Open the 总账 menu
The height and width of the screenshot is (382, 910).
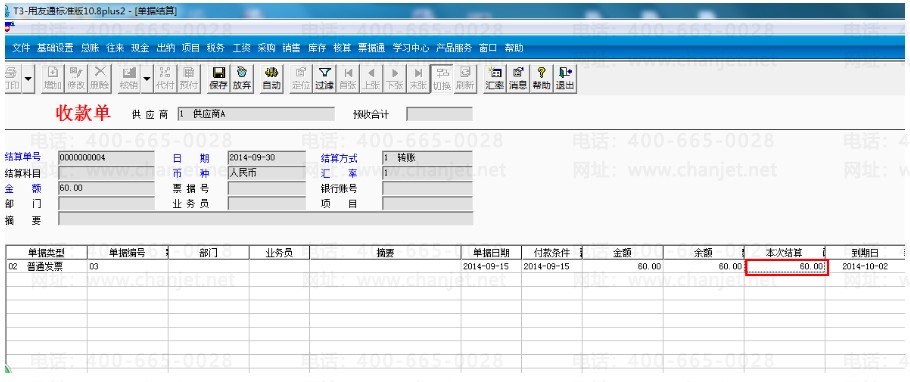(x=90, y=48)
